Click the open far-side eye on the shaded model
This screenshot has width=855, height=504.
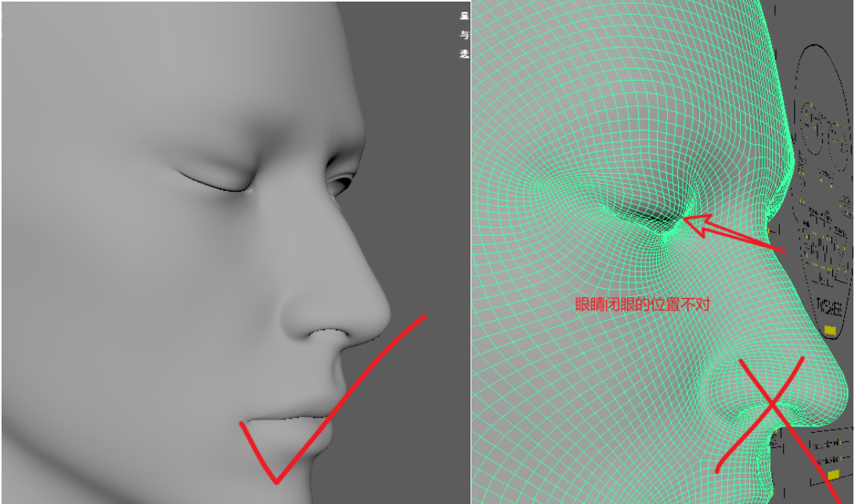point(339,187)
